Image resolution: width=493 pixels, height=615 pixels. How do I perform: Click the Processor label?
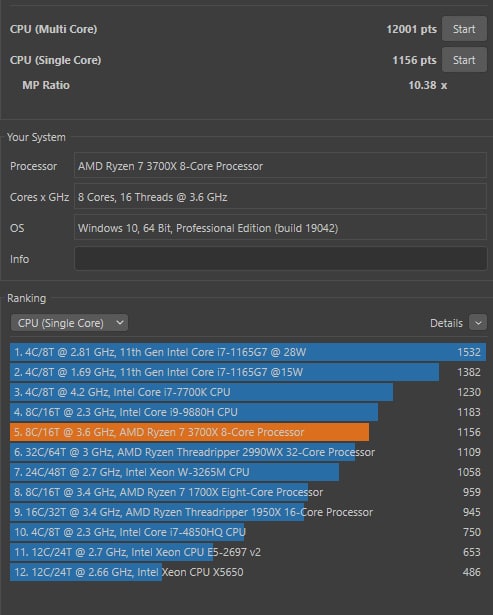coord(33,166)
